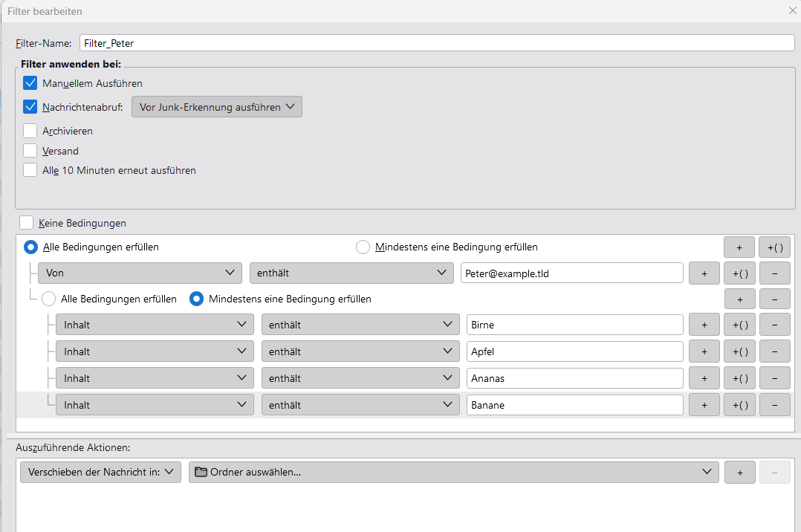Enable Alle 10 Minuten erneut ausführen checkbox

[30, 170]
